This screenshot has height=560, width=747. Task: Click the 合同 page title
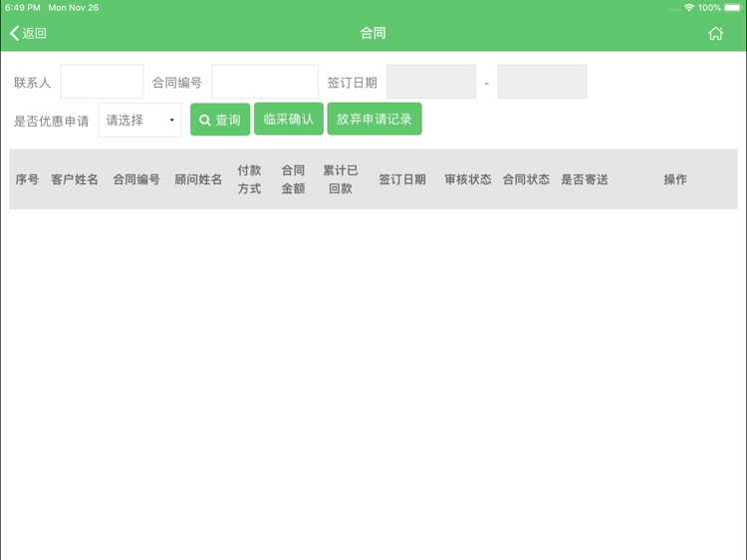(x=373, y=33)
